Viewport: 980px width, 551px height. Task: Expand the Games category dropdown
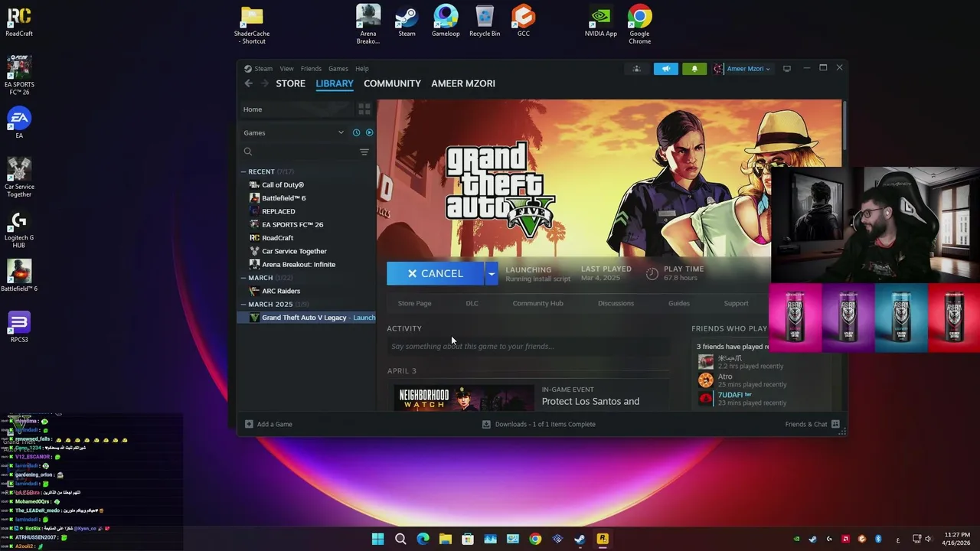coord(341,132)
